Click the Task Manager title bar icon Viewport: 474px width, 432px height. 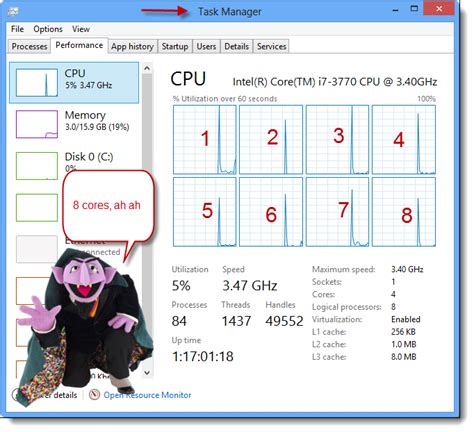point(13,12)
